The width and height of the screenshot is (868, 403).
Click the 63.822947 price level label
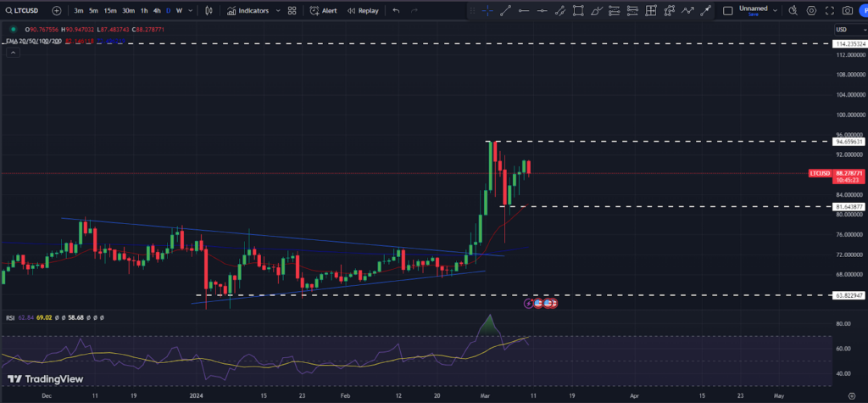pyautogui.click(x=849, y=295)
